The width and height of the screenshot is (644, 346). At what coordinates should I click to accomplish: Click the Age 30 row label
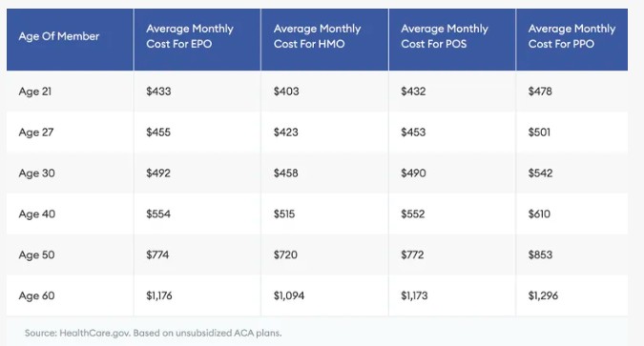click(36, 173)
